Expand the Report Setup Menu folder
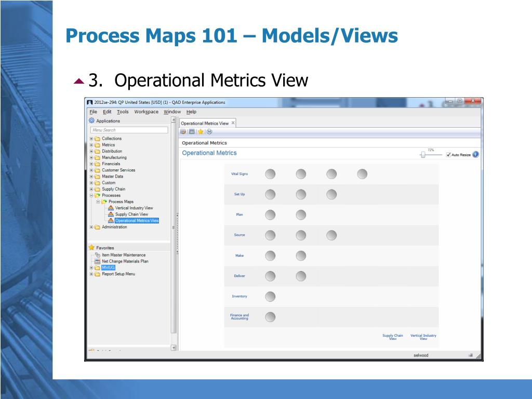Screen dimensions: 532x399 91,274
